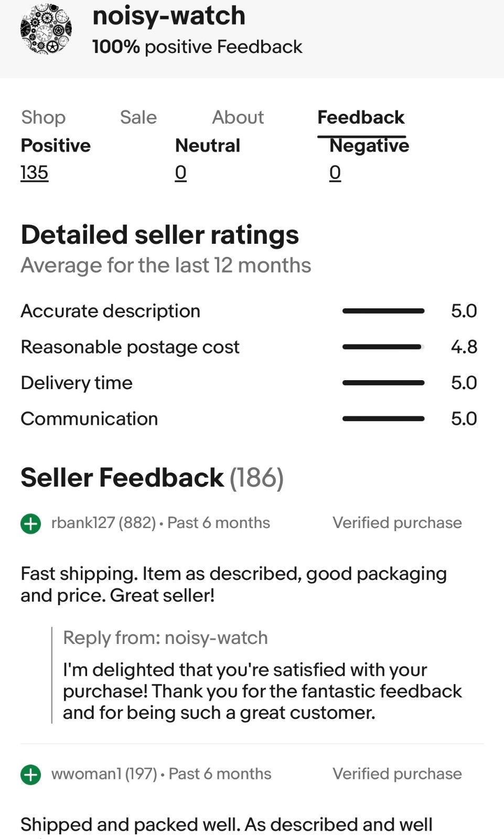This screenshot has width=504, height=839.
Task: Click the Reasonable postage cost rating bar
Action: [383, 347]
